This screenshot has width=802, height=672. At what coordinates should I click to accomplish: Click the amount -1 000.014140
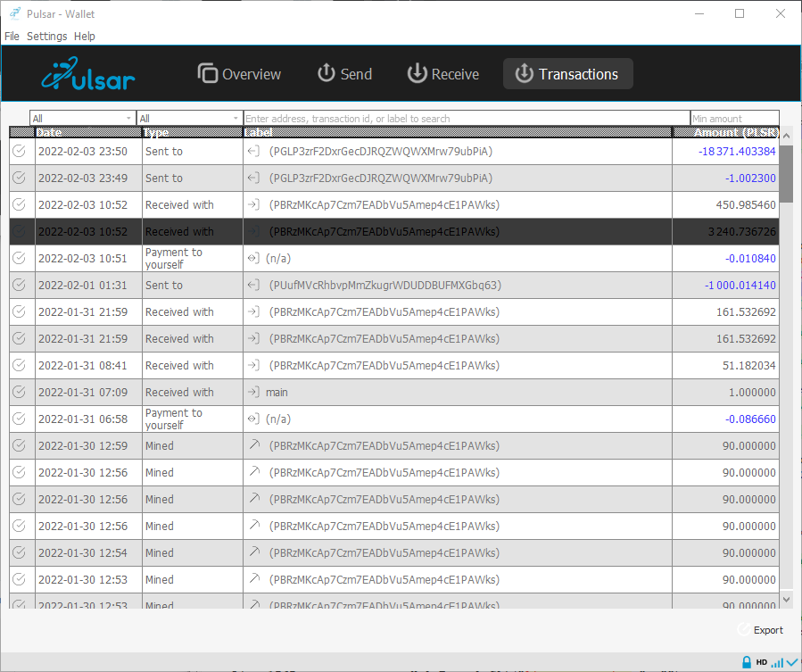(740, 285)
